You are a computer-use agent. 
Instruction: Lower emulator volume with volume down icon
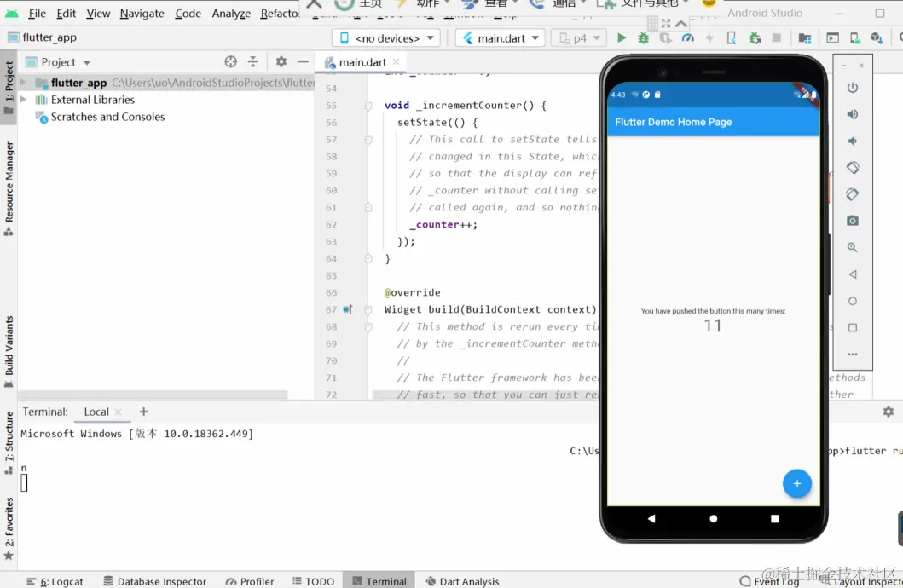[x=853, y=141]
